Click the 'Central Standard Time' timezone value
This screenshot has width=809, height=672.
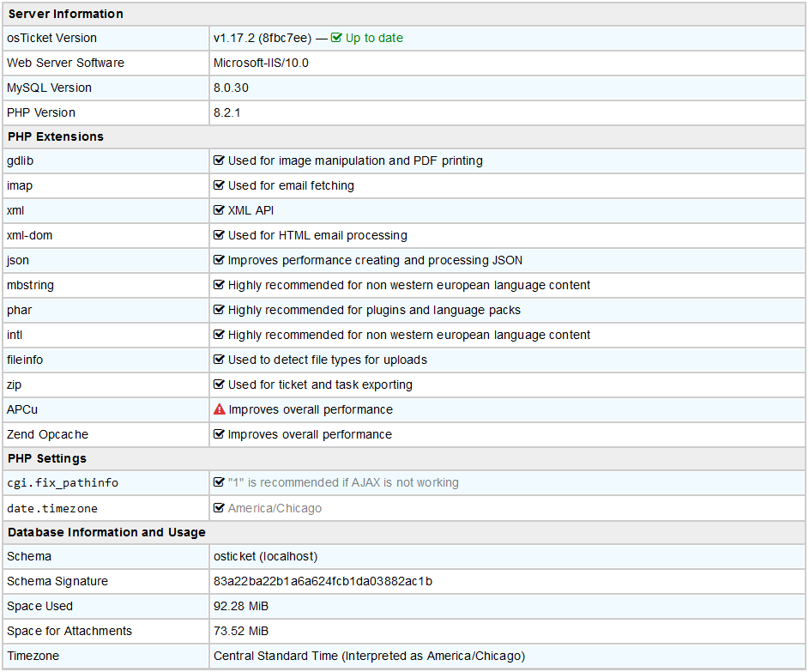(370, 656)
